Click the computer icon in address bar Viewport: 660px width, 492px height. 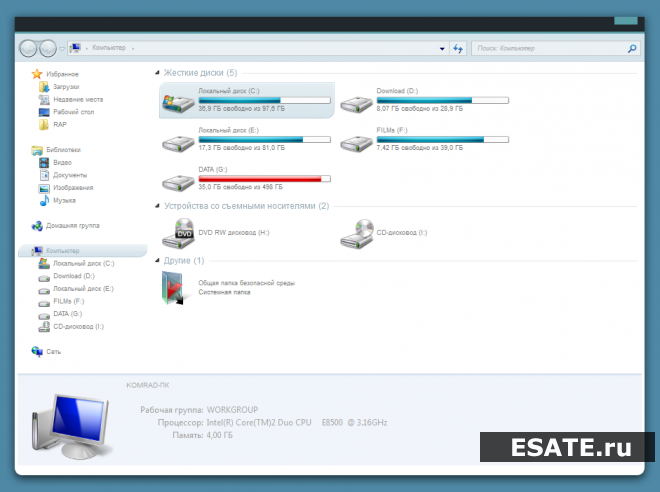click(x=75, y=48)
